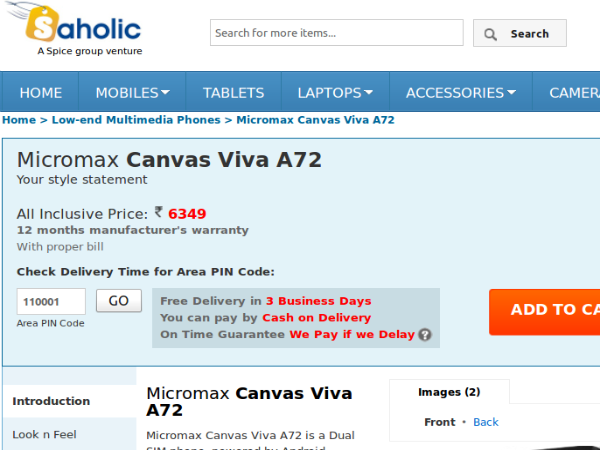The width and height of the screenshot is (600, 450).
Task: Open the Cameras navigation item
Action: [x=574, y=93]
